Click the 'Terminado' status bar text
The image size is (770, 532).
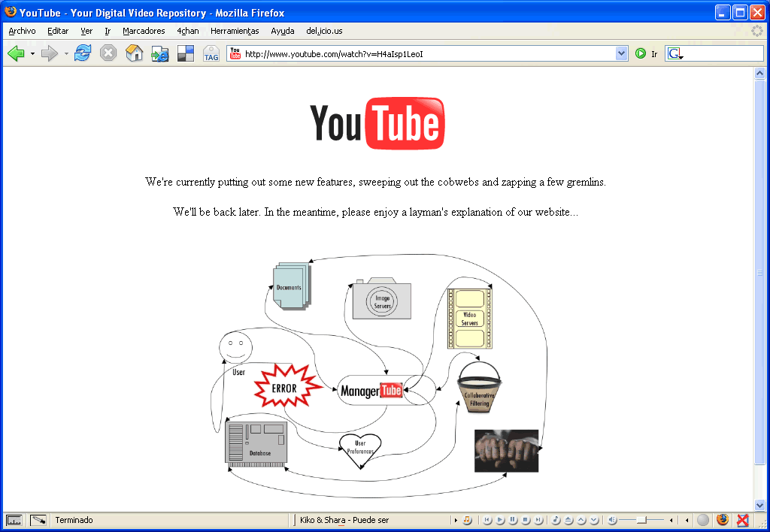[x=74, y=520]
